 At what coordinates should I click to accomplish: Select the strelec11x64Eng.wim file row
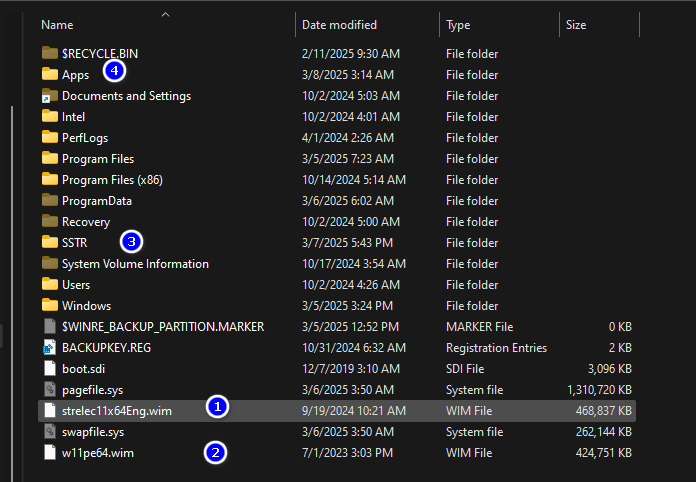[337, 411]
